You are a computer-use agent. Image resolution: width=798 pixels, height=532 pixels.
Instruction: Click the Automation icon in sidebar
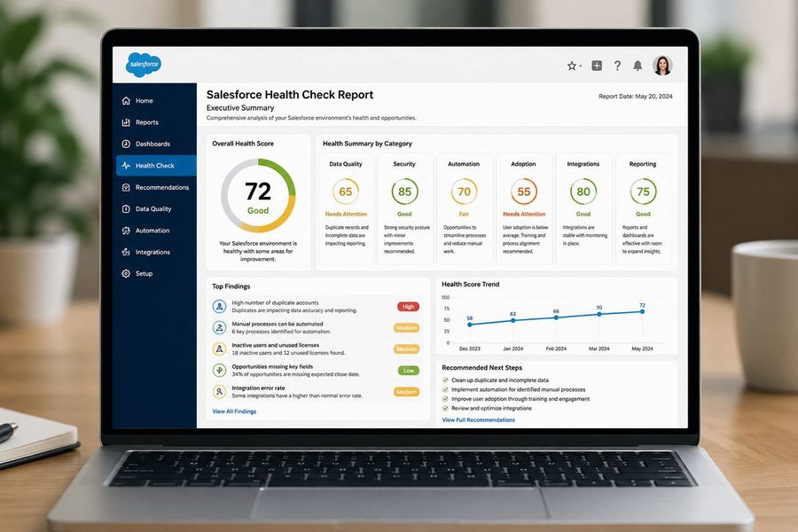click(x=126, y=231)
